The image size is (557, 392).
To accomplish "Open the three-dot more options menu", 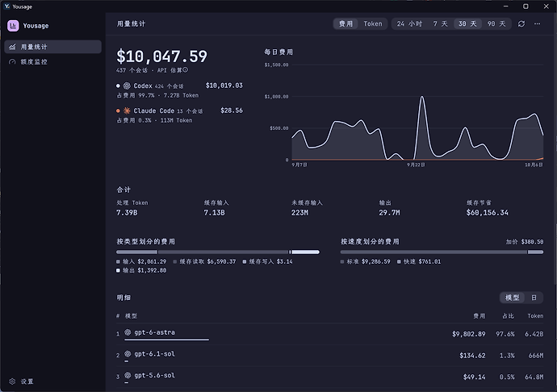I will tap(537, 23).
